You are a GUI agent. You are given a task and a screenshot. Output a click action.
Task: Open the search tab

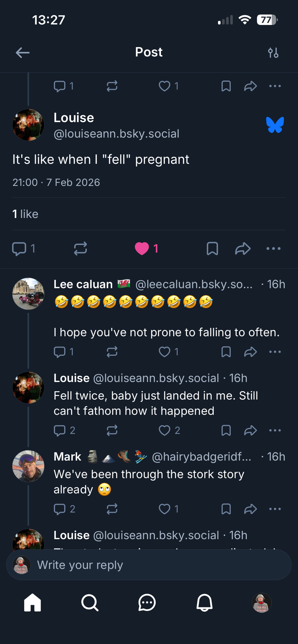pos(90,602)
